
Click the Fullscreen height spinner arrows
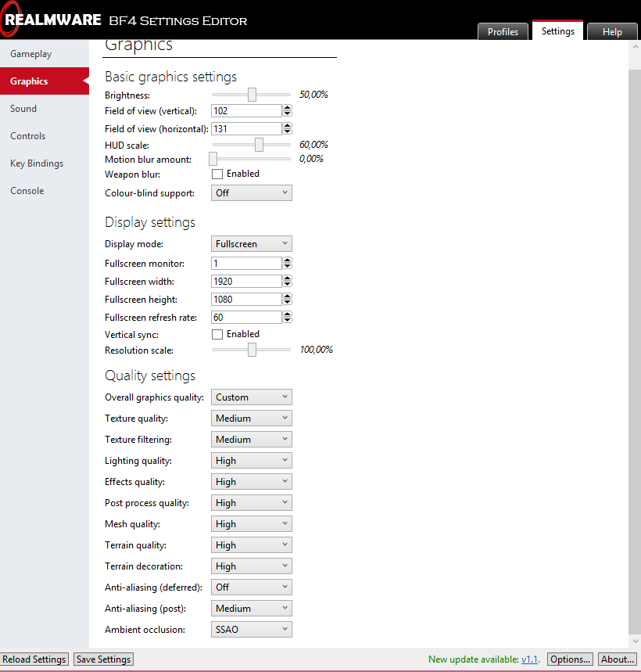pyautogui.click(x=288, y=299)
